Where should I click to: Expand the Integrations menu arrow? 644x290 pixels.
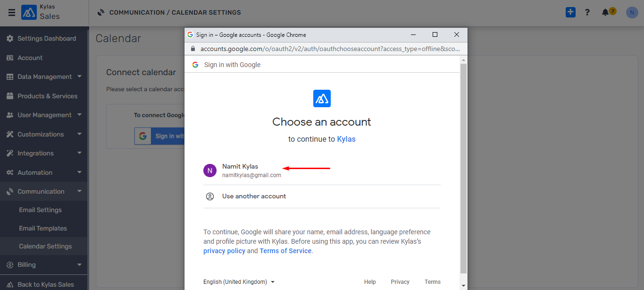[x=79, y=153]
